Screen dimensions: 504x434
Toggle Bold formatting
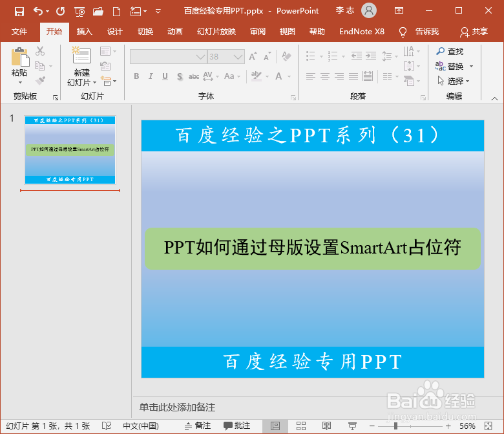pyautogui.click(x=136, y=76)
